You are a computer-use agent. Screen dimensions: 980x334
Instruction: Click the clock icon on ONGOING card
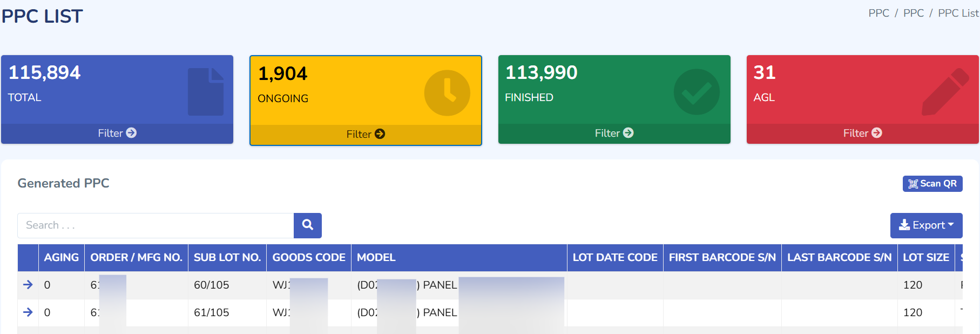coord(447,93)
